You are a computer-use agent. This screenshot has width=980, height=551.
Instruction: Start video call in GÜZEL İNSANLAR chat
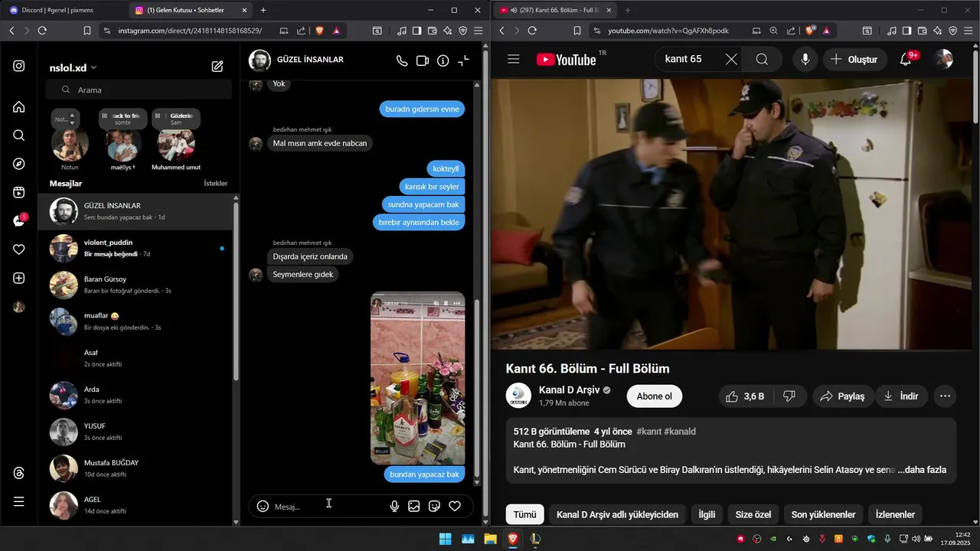pos(423,61)
